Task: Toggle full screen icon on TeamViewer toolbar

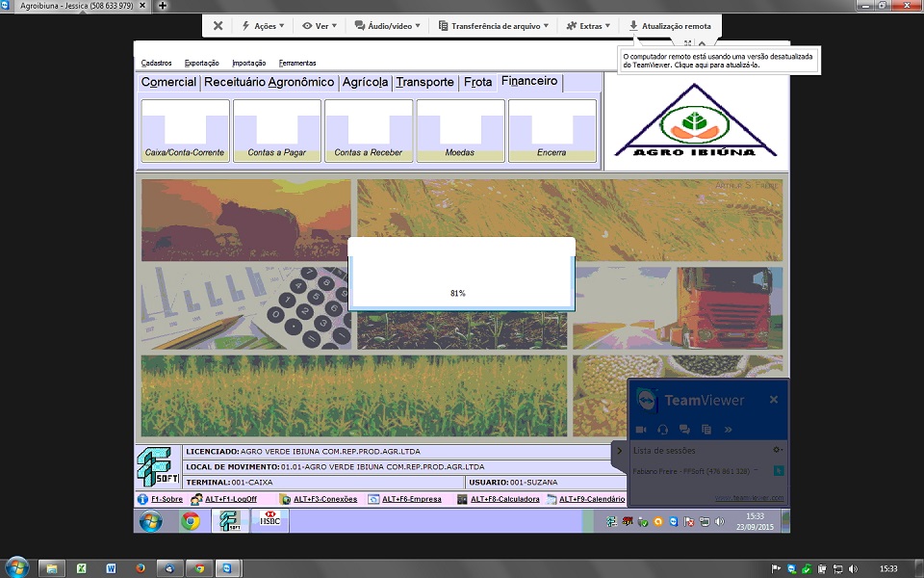Action: coord(687,43)
